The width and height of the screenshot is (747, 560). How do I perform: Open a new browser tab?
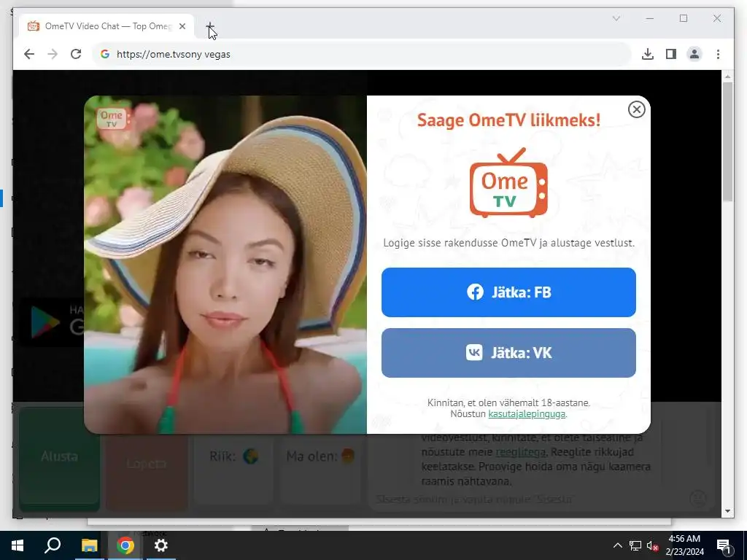point(209,26)
